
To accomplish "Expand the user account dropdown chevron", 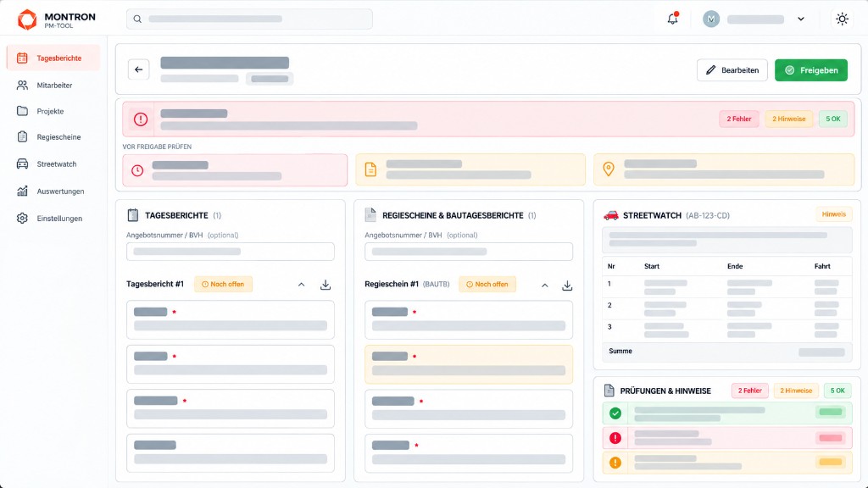I will [x=800, y=19].
